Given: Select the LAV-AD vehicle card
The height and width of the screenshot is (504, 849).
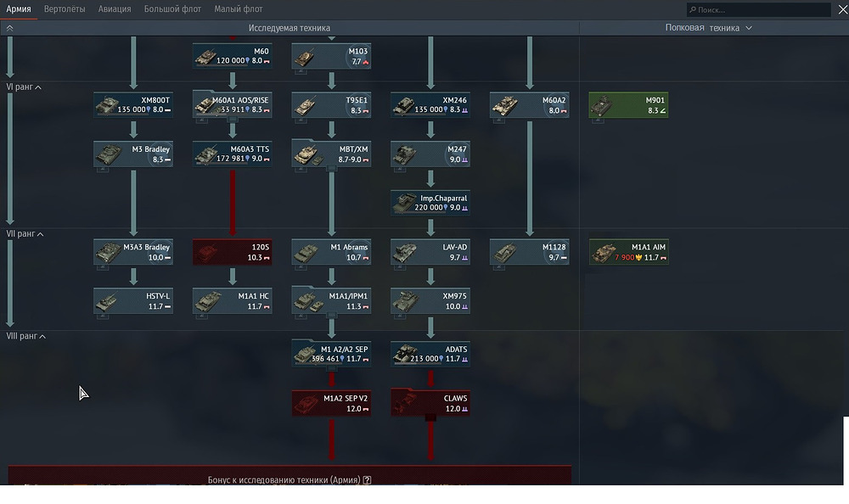Looking at the screenshot, I should click(430, 252).
